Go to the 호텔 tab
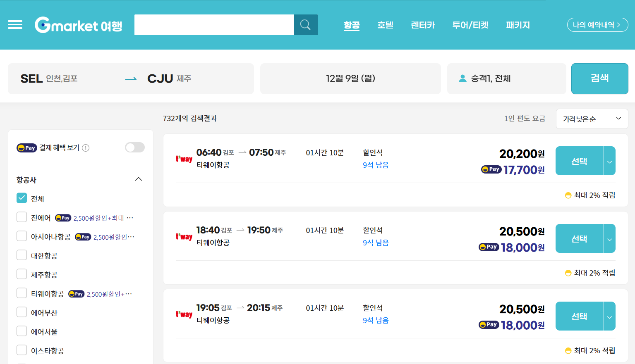The width and height of the screenshot is (635, 364). point(385,25)
